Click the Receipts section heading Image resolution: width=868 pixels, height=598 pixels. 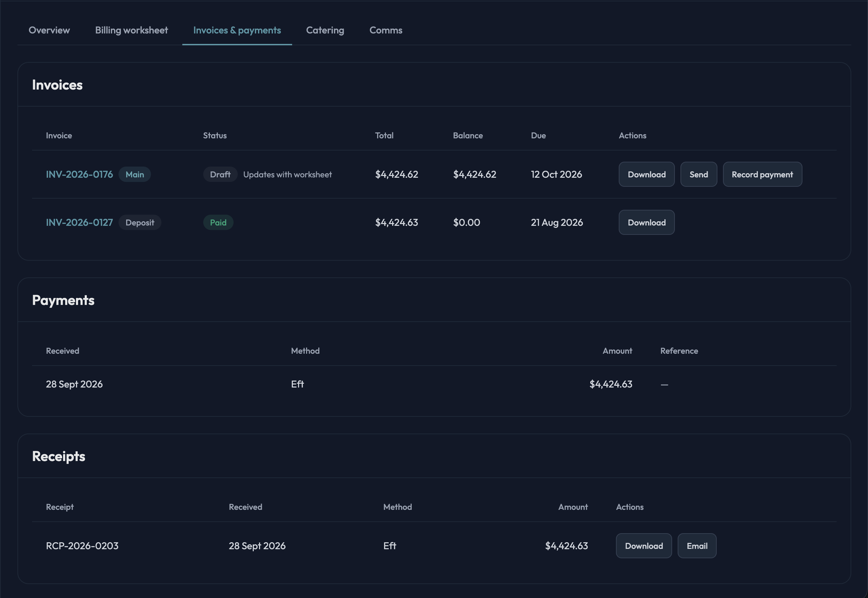point(59,456)
